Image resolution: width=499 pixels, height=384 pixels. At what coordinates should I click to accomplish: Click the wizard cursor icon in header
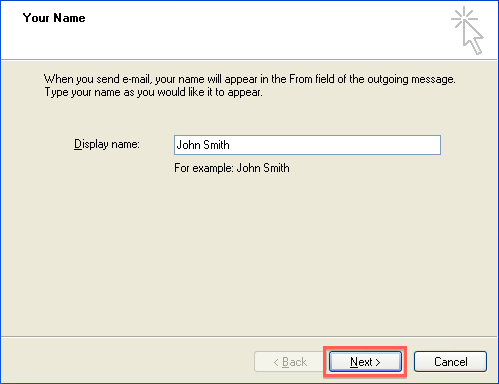click(467, 30)
